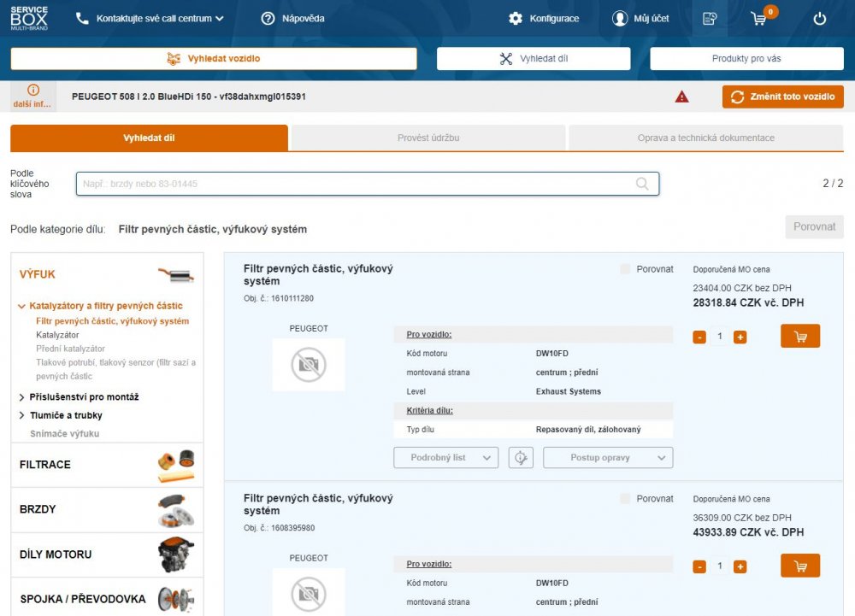Select Přední katalyzátor tree item
Screen dimensions: 855x616
coord(70,349)
